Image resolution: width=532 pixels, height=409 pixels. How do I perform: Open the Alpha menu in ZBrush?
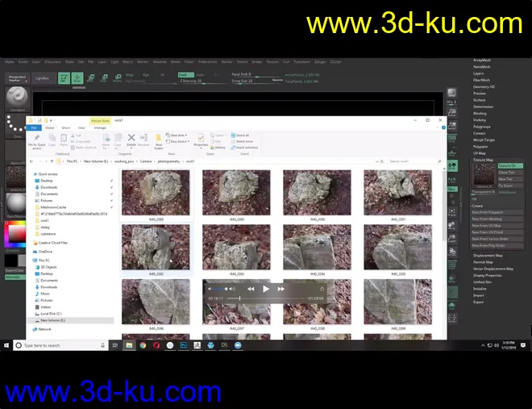point(10,62)
